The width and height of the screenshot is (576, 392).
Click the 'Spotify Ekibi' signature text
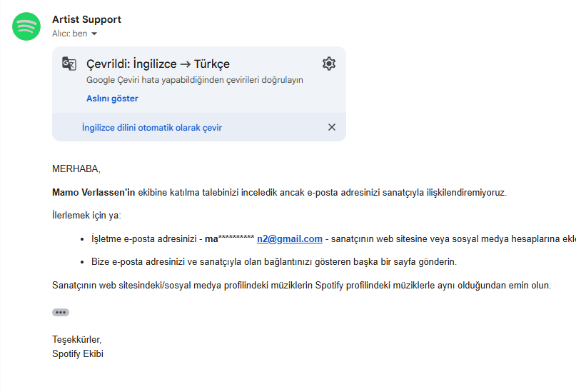tap(78, 353)
